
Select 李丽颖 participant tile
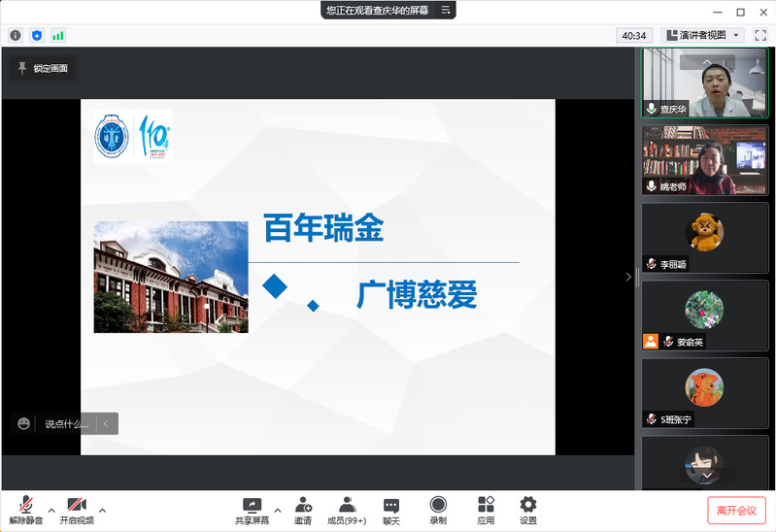(705, 238)
